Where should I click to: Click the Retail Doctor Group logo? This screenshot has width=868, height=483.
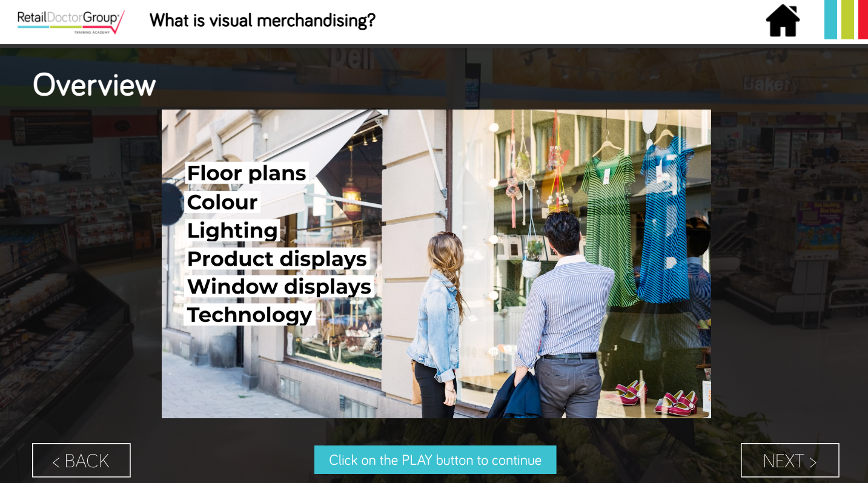pyautogui.click(x=71, y=21)
